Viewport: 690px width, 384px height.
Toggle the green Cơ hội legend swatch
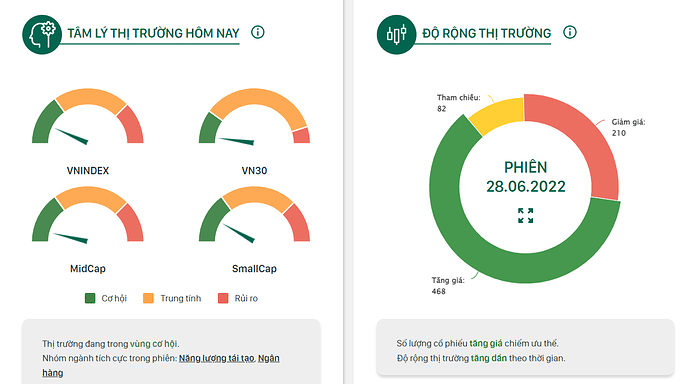tap(90, 298)
